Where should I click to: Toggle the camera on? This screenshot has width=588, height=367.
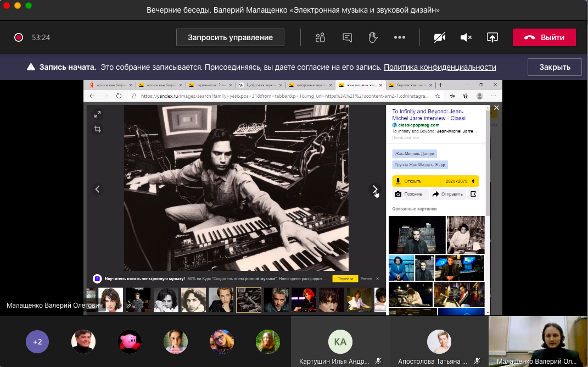pos(439,37)
